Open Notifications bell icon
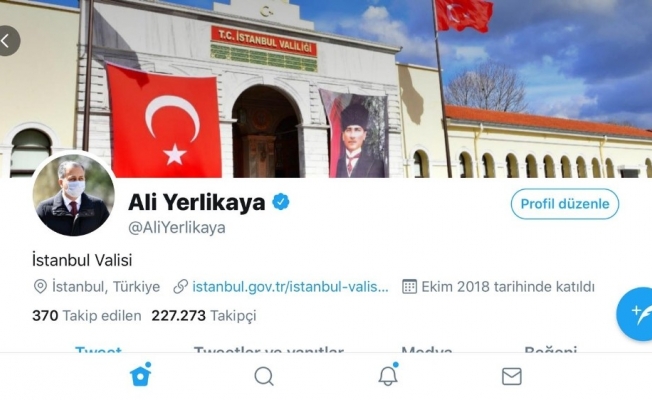 tap(388, 374)
